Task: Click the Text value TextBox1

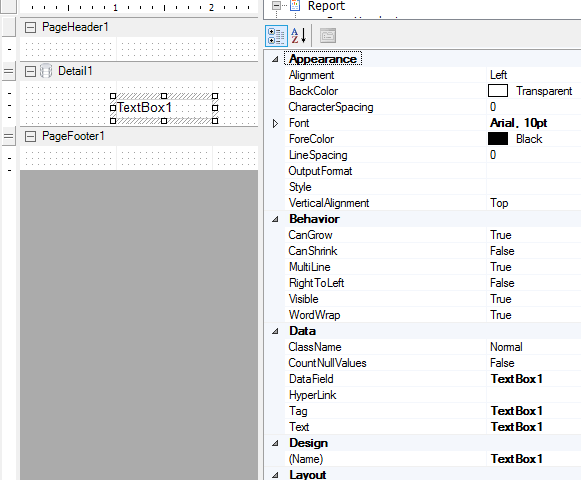Action: tap(517, 427)
